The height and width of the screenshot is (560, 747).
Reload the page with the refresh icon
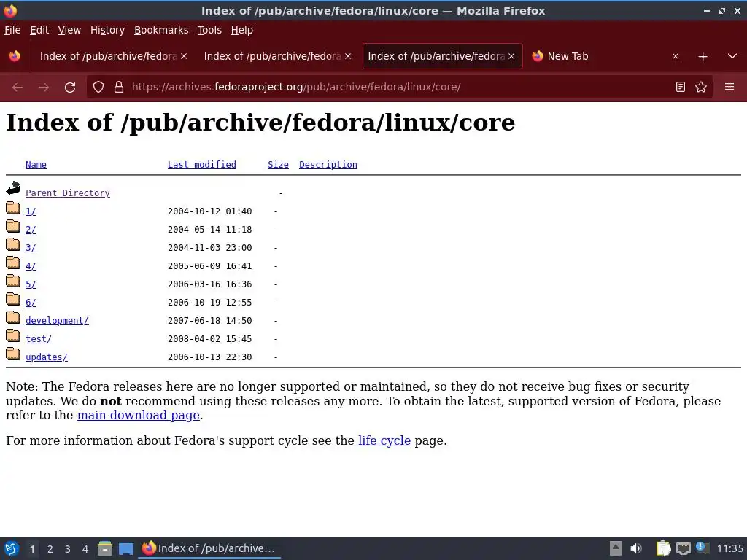(x=70, y=87)
